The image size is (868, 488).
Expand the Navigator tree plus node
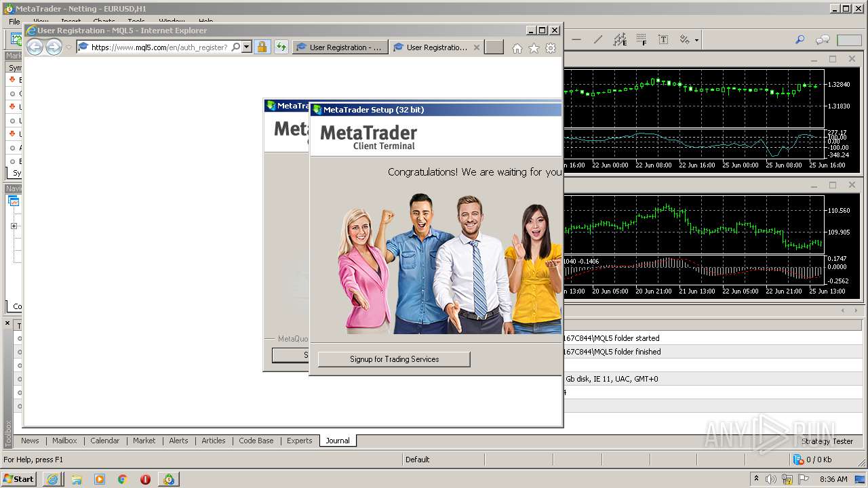[14, 226]
